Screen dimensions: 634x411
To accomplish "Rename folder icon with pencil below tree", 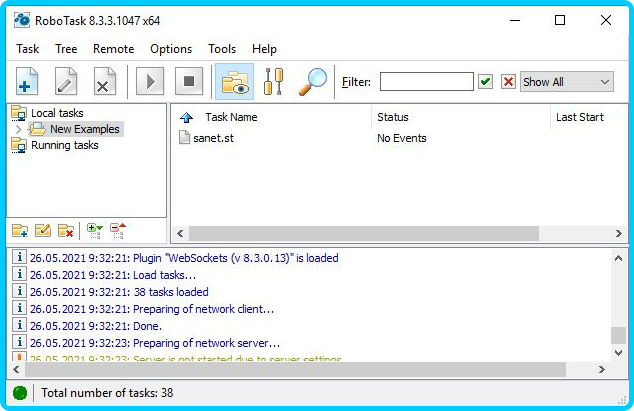I will 43,231.
